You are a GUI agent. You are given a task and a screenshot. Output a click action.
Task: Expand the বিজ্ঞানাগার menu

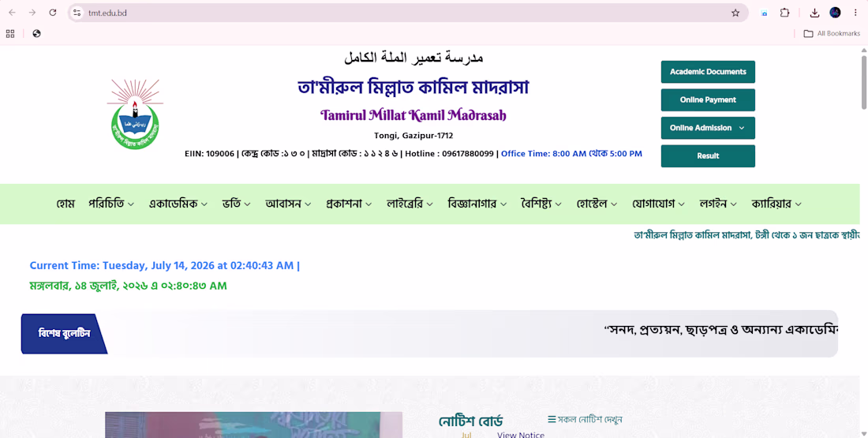coord(477,204)
